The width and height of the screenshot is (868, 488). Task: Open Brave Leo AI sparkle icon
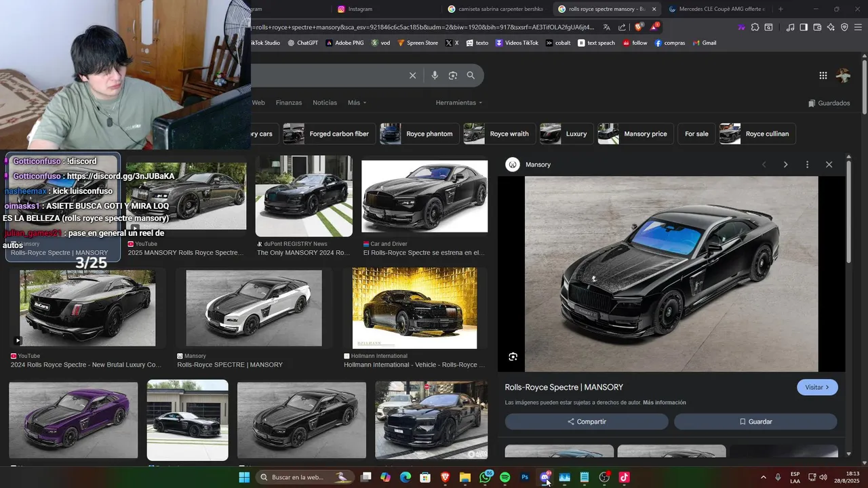click(831, 28)
